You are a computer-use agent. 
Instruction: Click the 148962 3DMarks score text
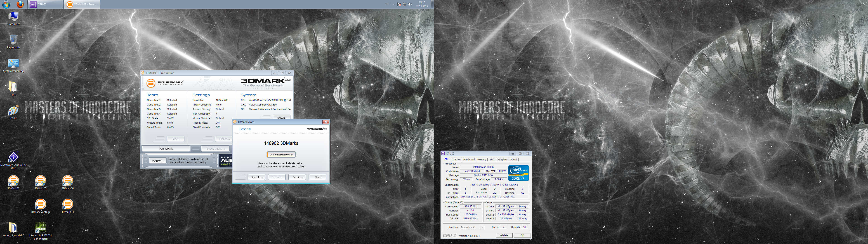281,143
